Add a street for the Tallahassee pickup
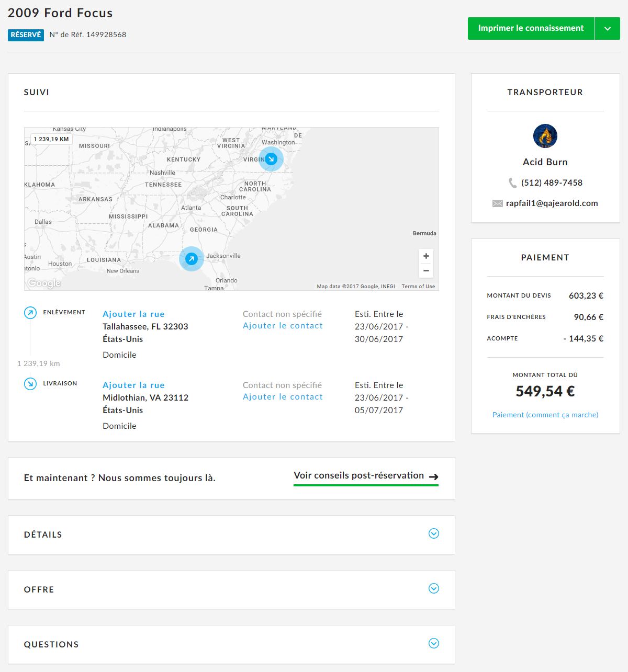 (133, 314)
